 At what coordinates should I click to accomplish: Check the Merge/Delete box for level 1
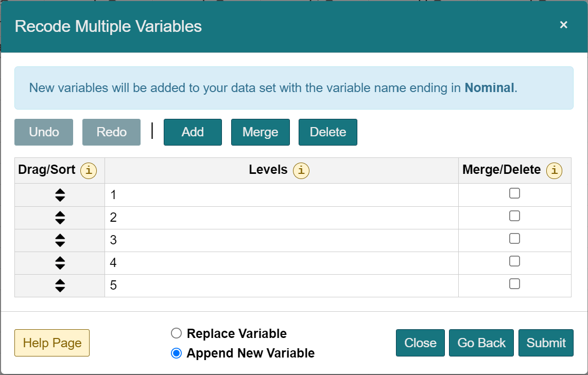point(514,192)
